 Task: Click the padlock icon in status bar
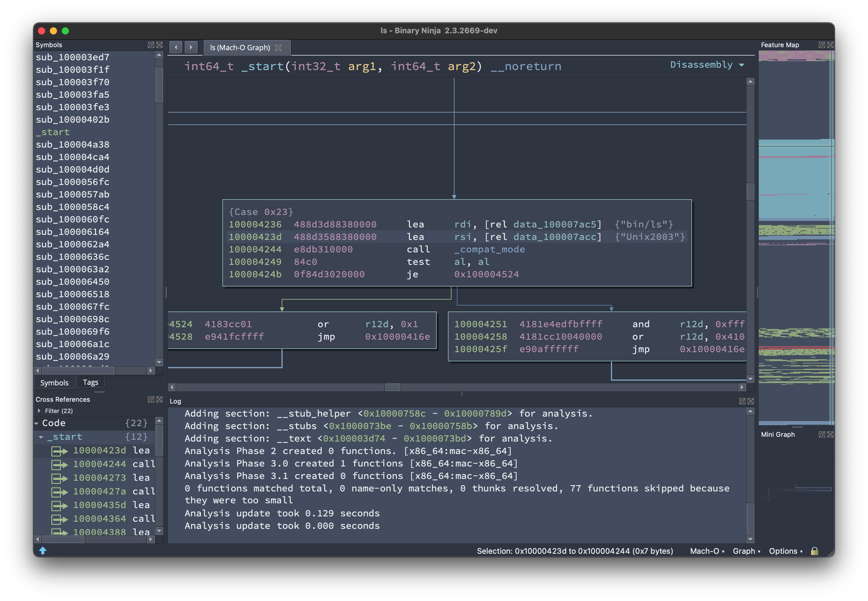pyautogui.click(x=815, y=551)
